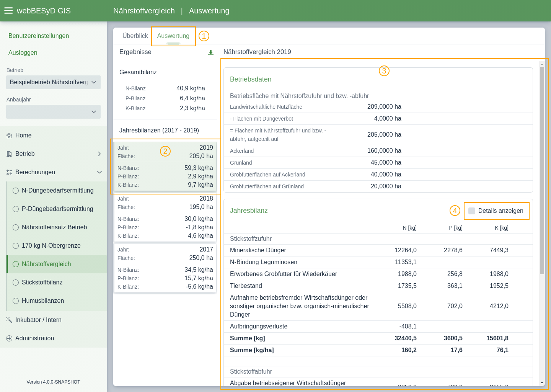This screenshot has width=551, height=392.
Task: Click the Betrieb building icon
Action: (9, 154)
